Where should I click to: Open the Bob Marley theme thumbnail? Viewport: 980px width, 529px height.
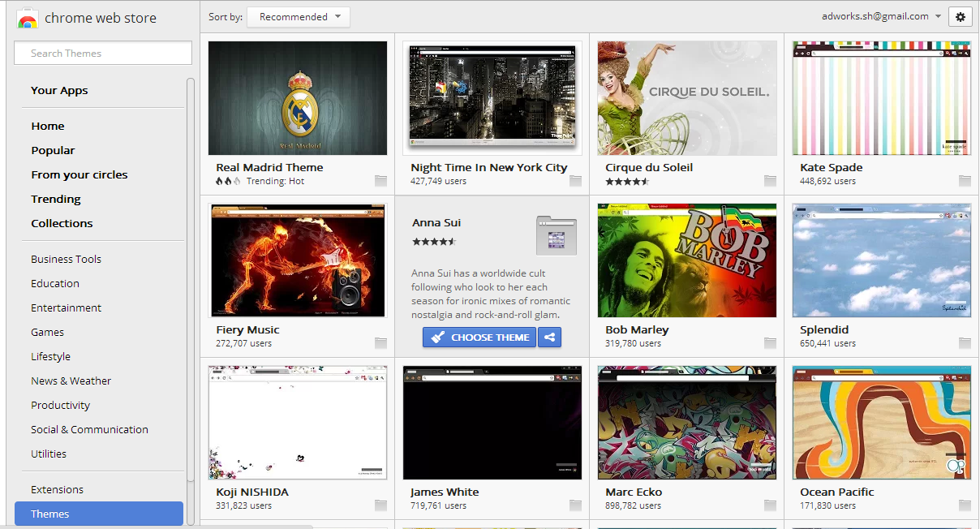687,260
